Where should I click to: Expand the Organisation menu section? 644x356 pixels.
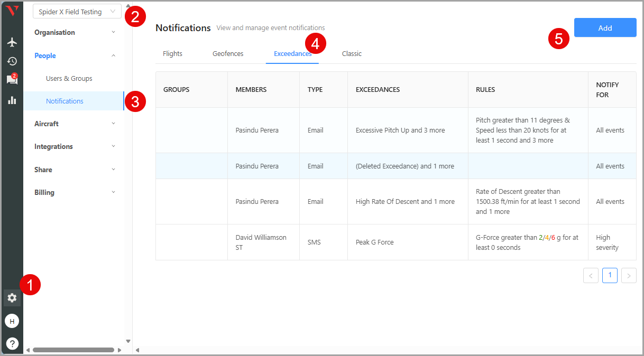74,32
